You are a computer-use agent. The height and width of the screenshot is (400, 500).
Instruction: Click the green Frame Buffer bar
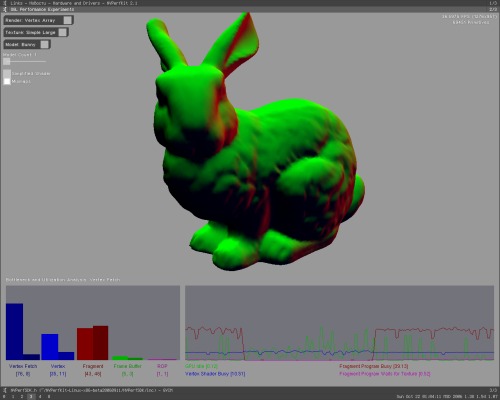click(x=120, y=358)
